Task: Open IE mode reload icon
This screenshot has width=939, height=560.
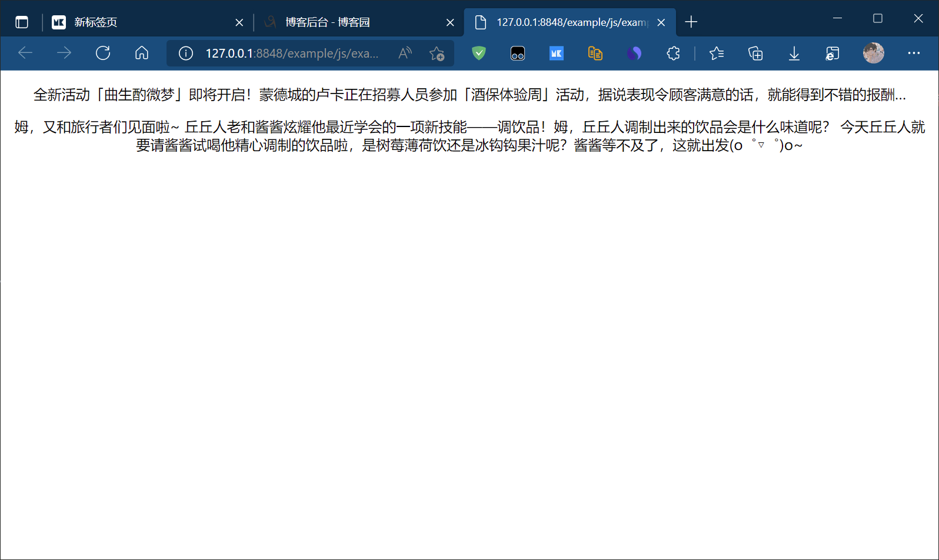Action: [x=833, y=54]
